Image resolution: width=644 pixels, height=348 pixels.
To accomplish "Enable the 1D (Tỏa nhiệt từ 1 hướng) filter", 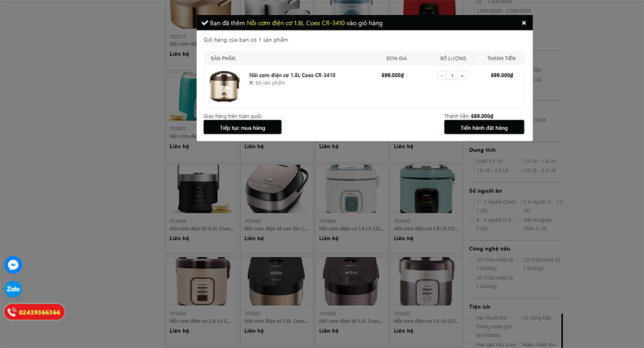I will (x=472, y=260).
